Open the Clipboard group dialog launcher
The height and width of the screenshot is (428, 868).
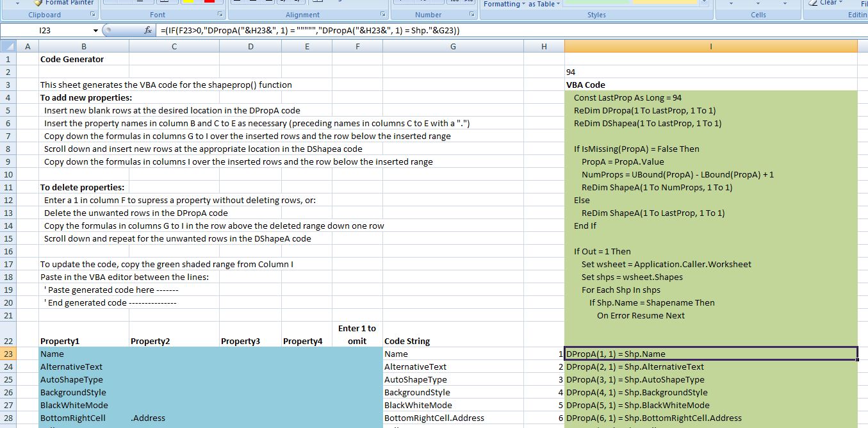coord(92,14)
